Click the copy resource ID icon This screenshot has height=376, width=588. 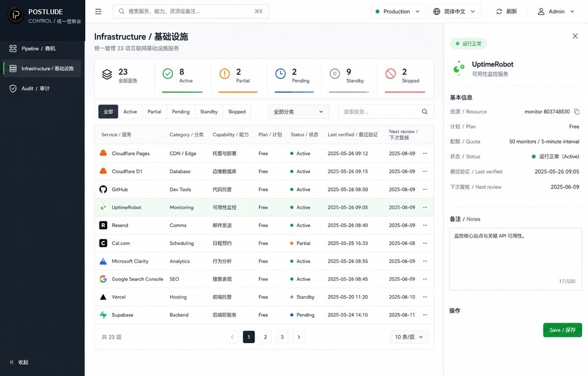pyautogui.click(x=577, y=112)
